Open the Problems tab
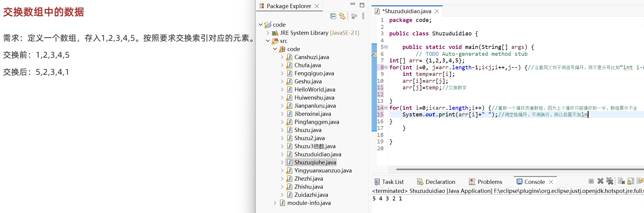The image size is (644, 213). 485,182
